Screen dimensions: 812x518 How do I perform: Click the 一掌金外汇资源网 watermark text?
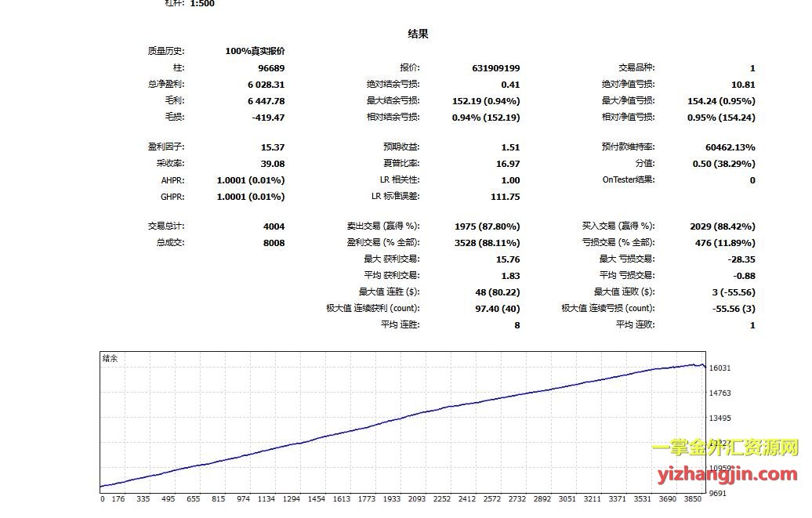click(724, 448)
